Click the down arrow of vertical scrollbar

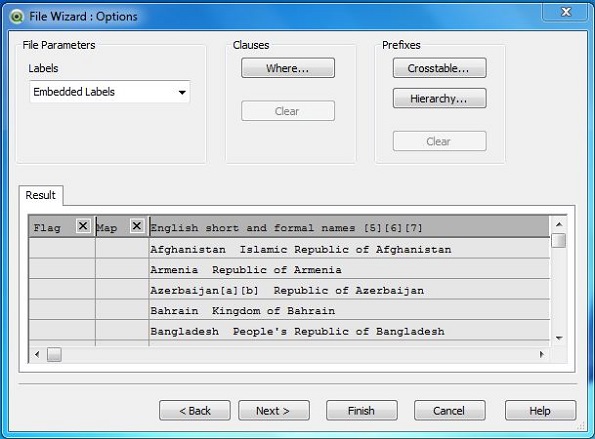point(559,338)
